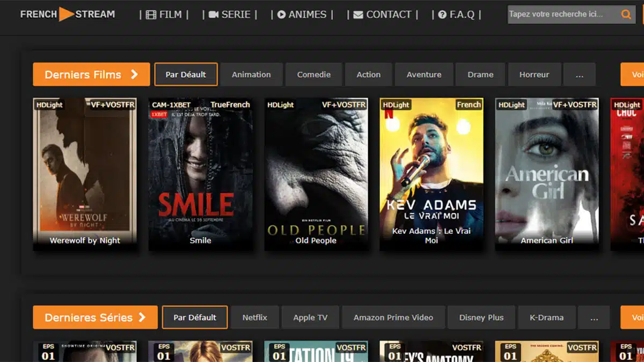644x362 pixels.
Task: Go to the CONTACT page
Action: coord(382,14)
